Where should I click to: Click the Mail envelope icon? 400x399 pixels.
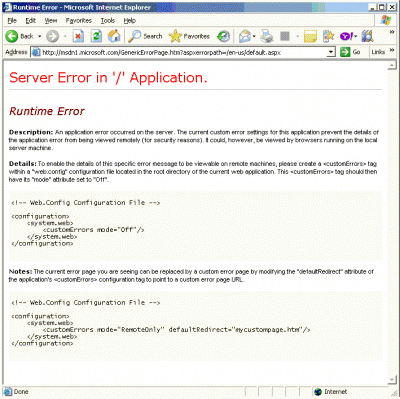pos(245,36)
